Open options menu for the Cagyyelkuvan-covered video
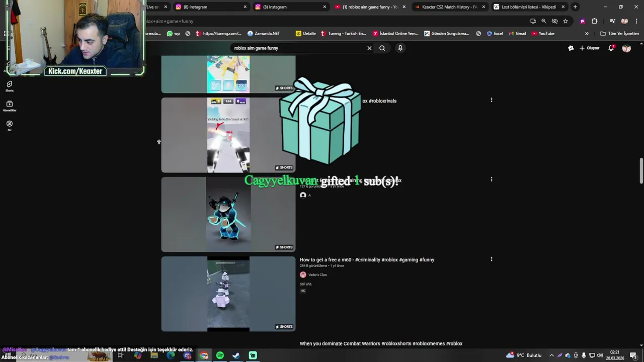644x362 pixels. click(492, 179)
